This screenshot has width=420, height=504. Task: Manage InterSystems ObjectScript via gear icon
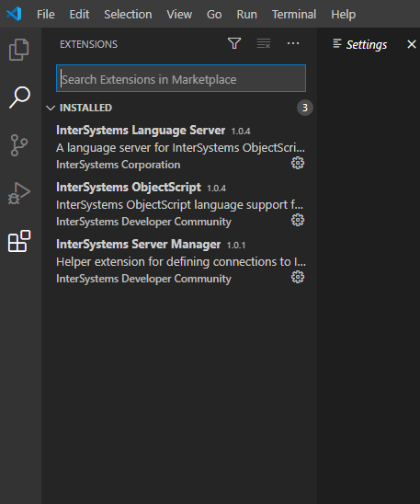pyautogui.click(x=298, y=220)
